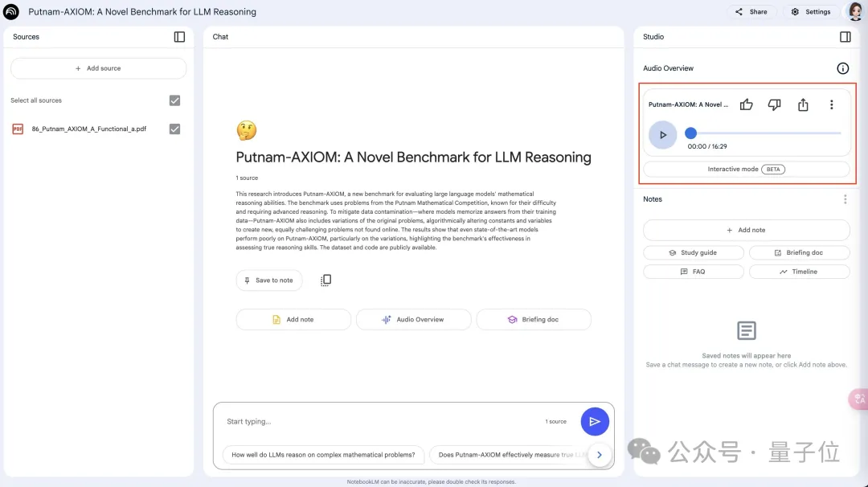
Task: Collapse the Studio panel
Action: pyautogui.click(x=845, y=37)
